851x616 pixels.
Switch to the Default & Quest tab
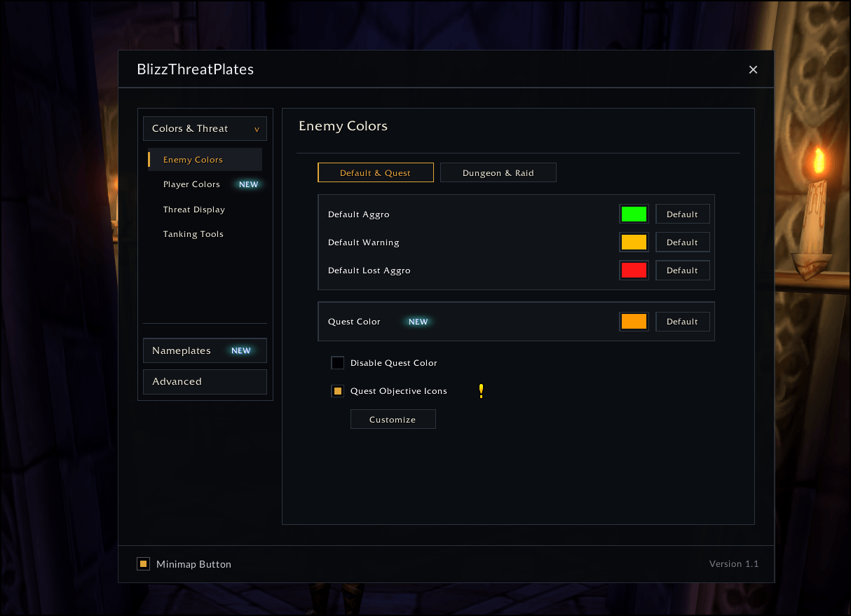click(376, 172)
